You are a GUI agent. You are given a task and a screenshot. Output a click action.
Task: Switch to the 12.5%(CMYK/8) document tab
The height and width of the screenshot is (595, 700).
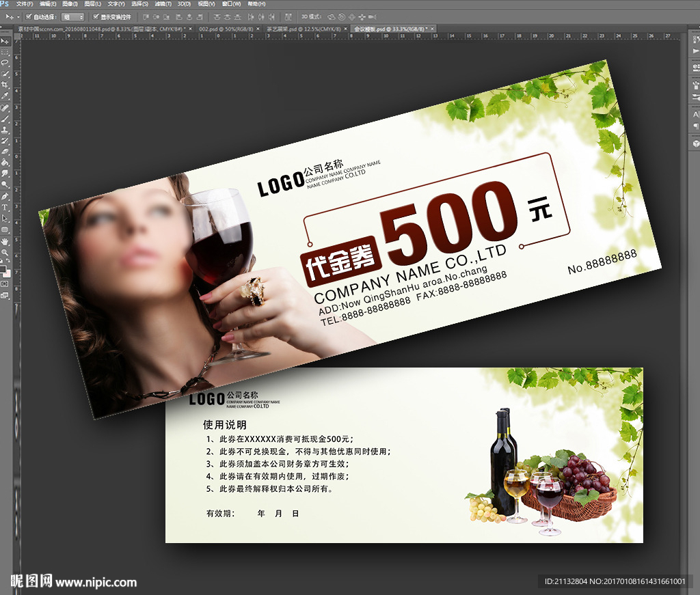click(x=304, y=29)
